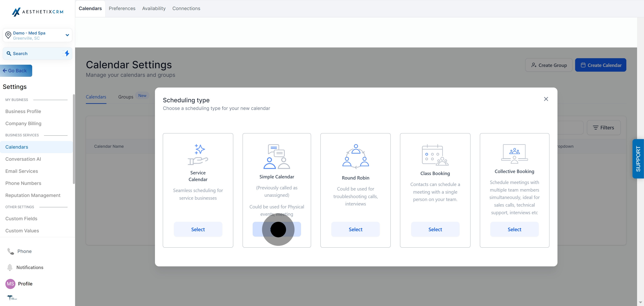Open Conversation AI settings
The image size is (644, 306).
click(23, 159)
